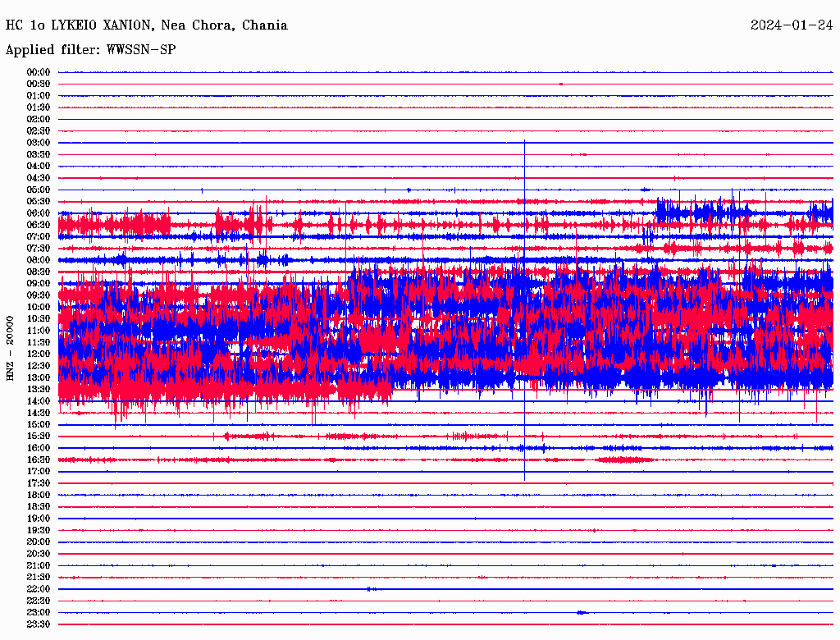Select the 11:00 time label

[x=39, y=331]
